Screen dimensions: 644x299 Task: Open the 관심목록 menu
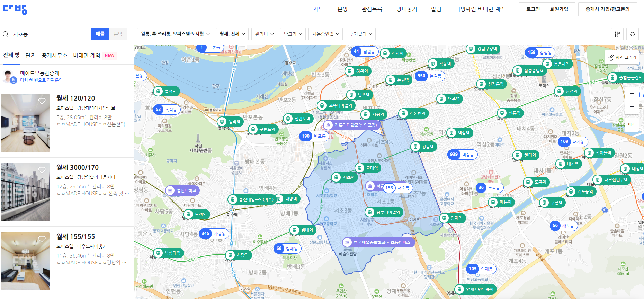372,9
